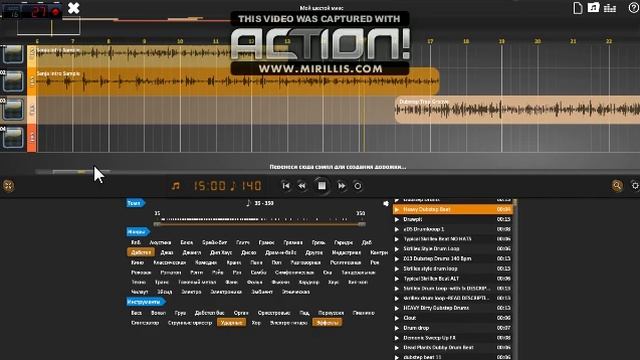640x360 pixels.
Task: Collapse the blue Темп section header
Action: coord(135,203)
